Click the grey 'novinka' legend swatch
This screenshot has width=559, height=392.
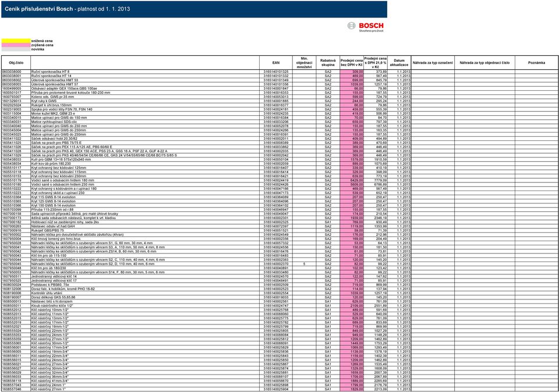(x=16, y=50)
